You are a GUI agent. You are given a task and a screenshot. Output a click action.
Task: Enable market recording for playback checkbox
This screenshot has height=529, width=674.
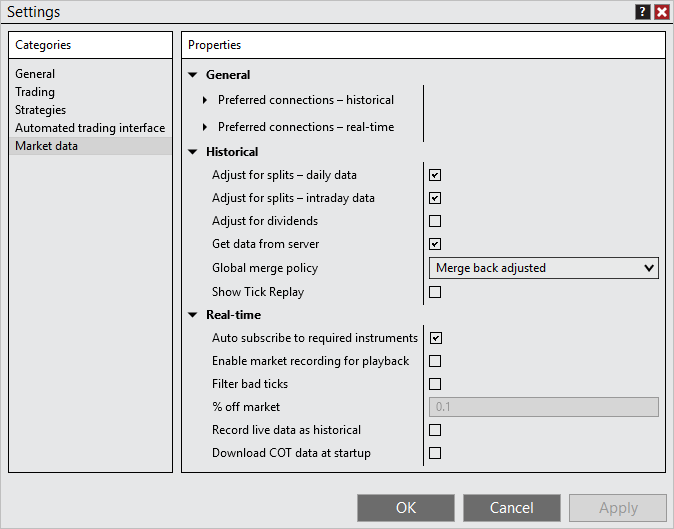click(435, 361)
